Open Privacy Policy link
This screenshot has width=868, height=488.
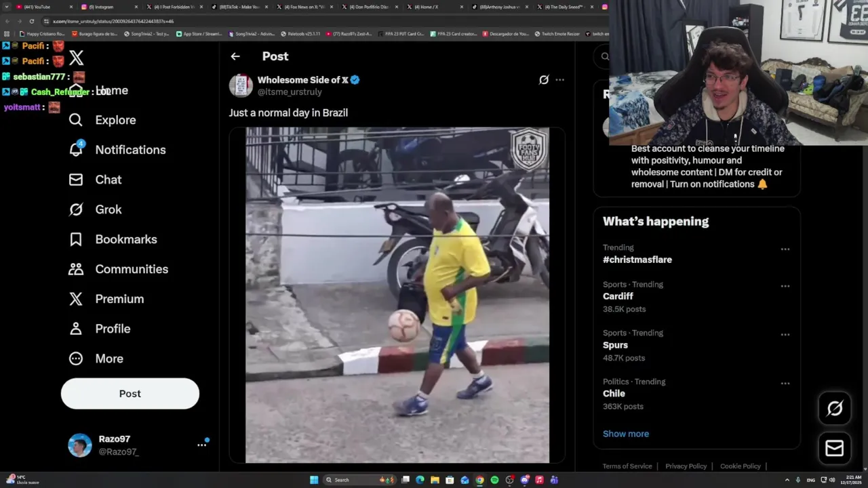pos(686,466)
